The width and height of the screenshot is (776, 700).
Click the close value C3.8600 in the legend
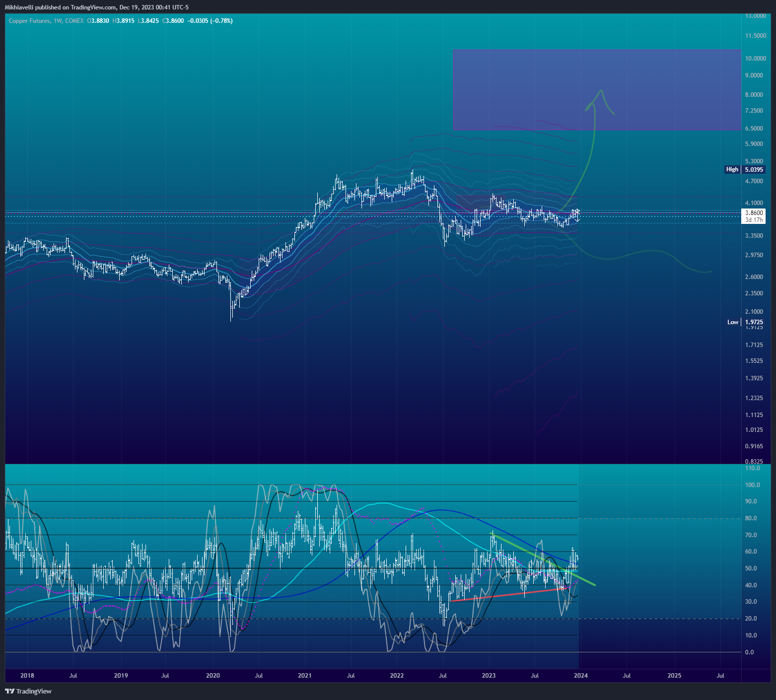(x=173, y=21)
